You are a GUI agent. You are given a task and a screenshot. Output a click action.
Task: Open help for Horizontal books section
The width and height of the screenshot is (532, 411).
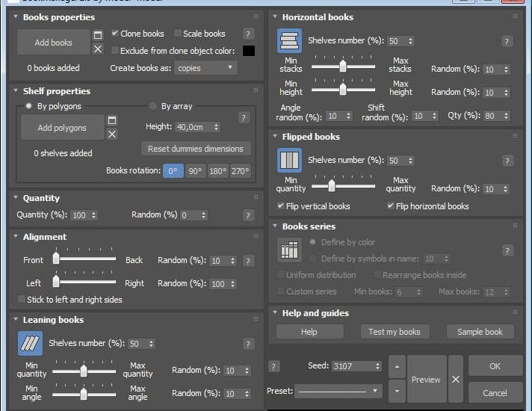507,42
